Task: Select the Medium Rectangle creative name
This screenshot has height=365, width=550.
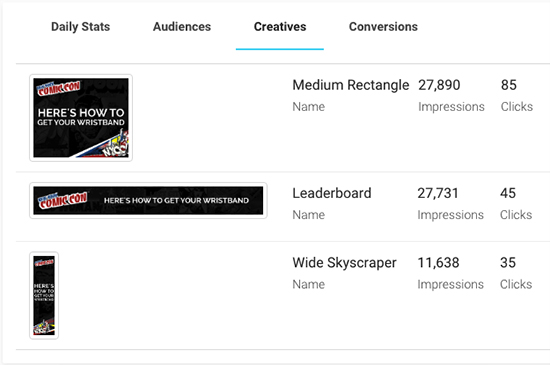Action: pyautogui.click(x=351, y=85)
